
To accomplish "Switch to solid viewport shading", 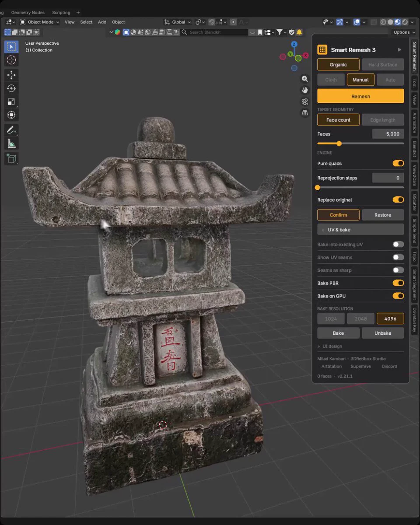I will click(x=390, y=22).
